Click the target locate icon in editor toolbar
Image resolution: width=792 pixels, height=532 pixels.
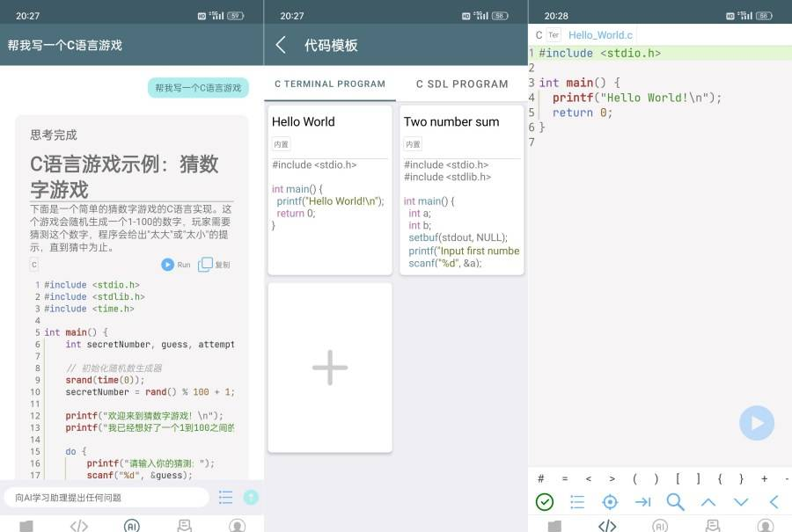coord(610,502)
